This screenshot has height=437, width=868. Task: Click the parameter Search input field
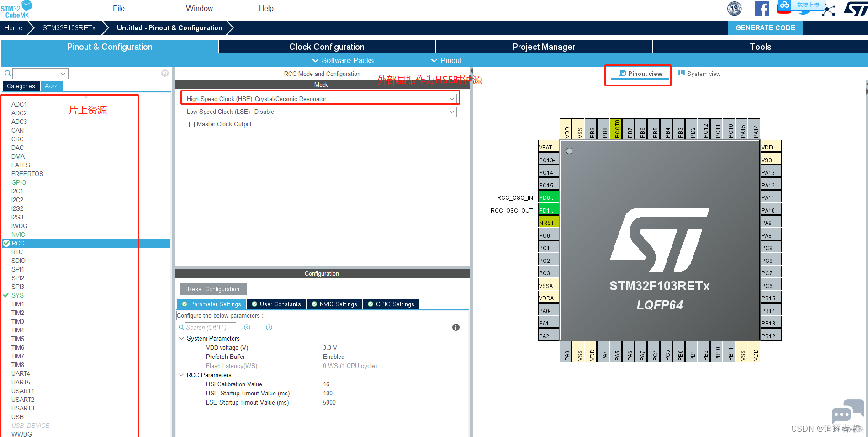[x=211, y=327]
